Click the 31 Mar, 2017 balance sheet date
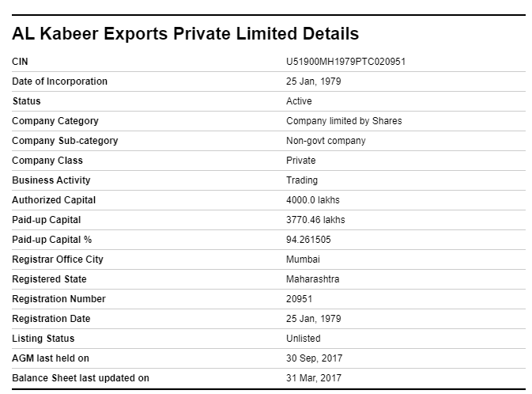This screenshot has width=532, height=394. click(314, 377)
